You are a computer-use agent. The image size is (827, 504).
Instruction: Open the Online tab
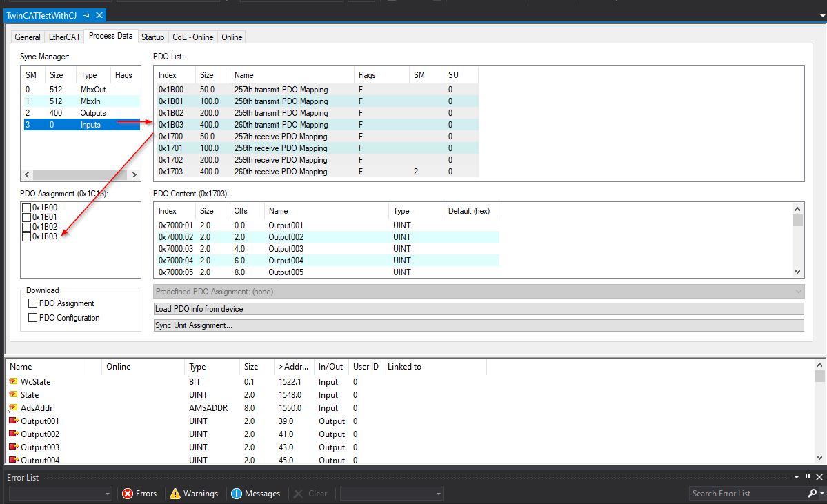click(x=232, y=37)
